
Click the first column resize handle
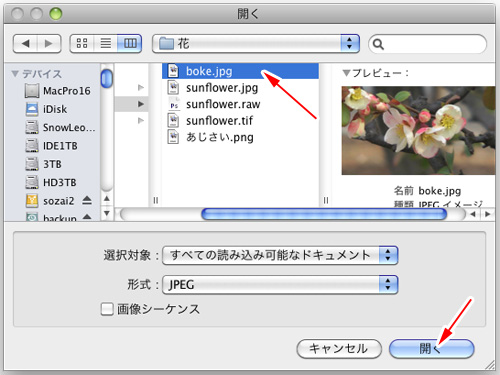(155, 200)
